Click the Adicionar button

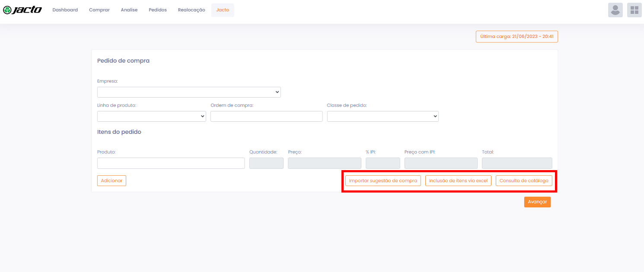(x=112, y=180)
